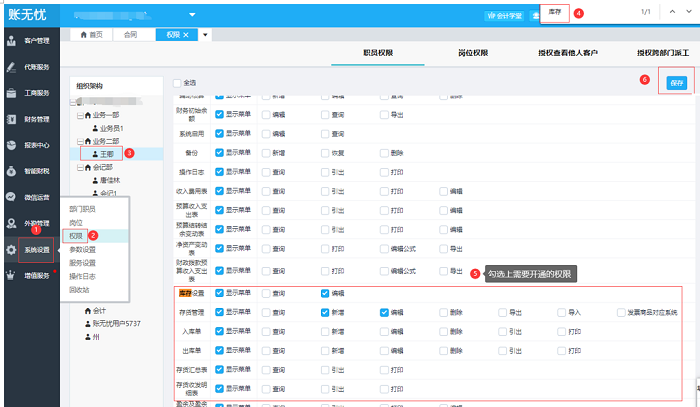Open 客户管理 in the left sidebar
This screenshot has height=407, width=700.
(29, 41)
